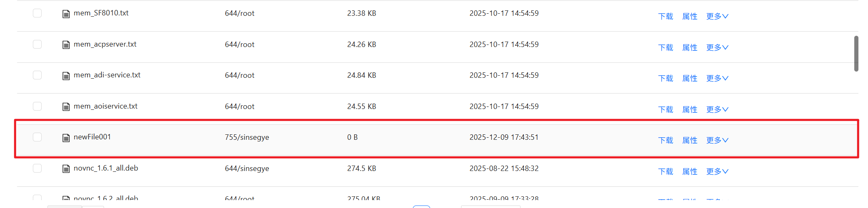This screenshot has width=868, height=208.
Task: Open 更多 dropdown for mem_adi-service.txt
Action: [717, 79]
